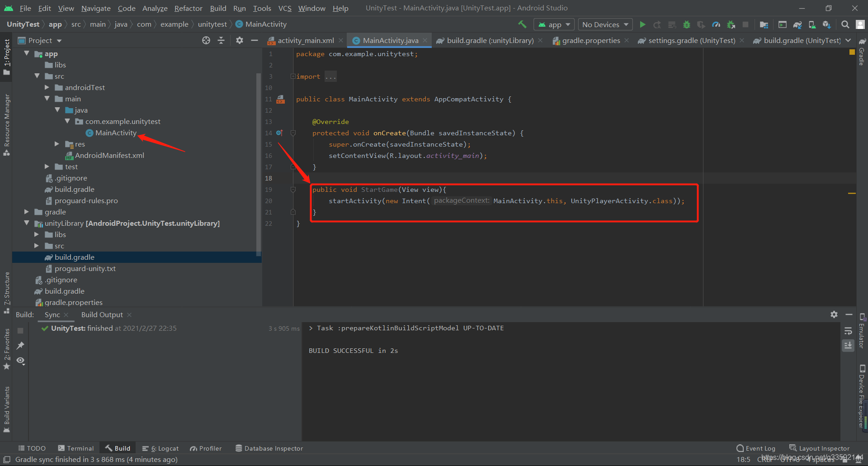The width and height of the screenshot is (868, 466).
Task: Click the manifest gutter icon on line 11
Action: (x=281, y=99)
